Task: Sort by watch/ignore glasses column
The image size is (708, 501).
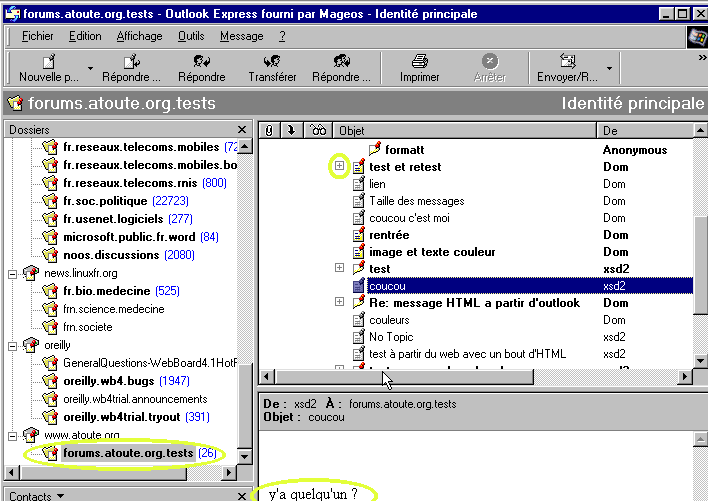Action: (318, 130)
